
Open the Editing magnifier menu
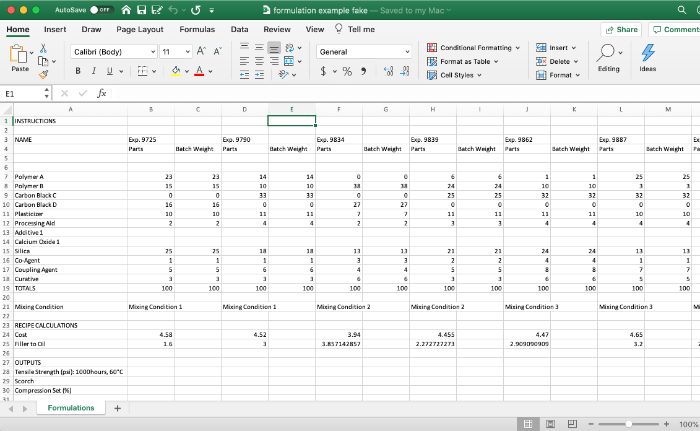608,58
